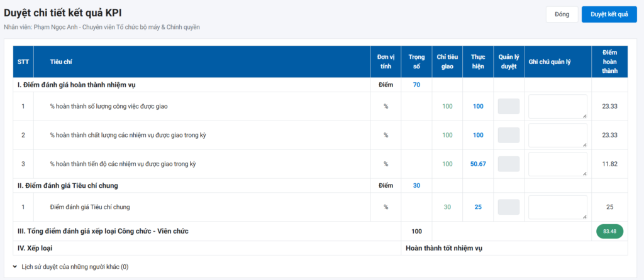The image size is (644, 280).
Task: Click Quản lý duyệt field for số lượng công việc
Action: [508, 106]
